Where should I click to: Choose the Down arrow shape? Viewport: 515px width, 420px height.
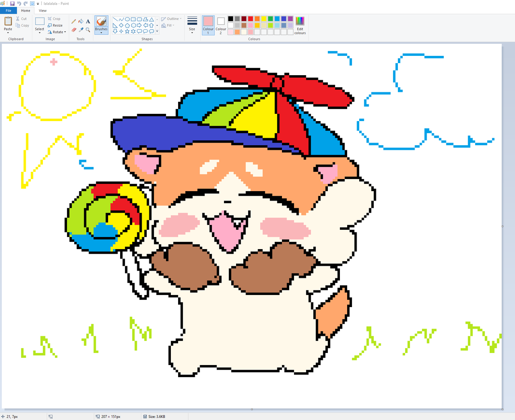tap(115, 31)
